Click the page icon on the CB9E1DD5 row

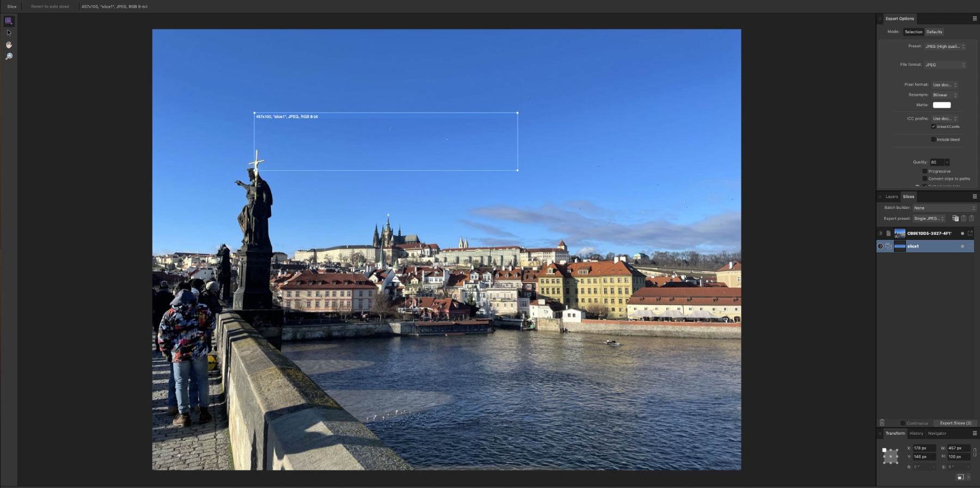(x=889, y=233)
